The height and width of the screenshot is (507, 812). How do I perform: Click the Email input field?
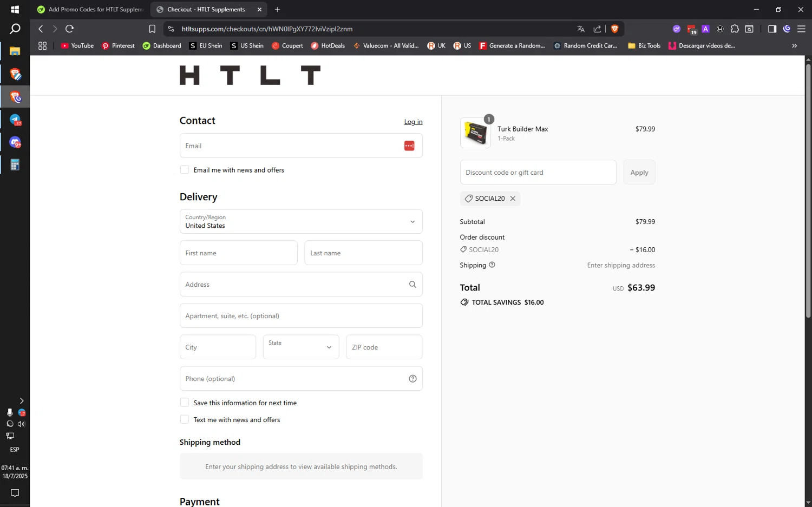click(301, 146)
